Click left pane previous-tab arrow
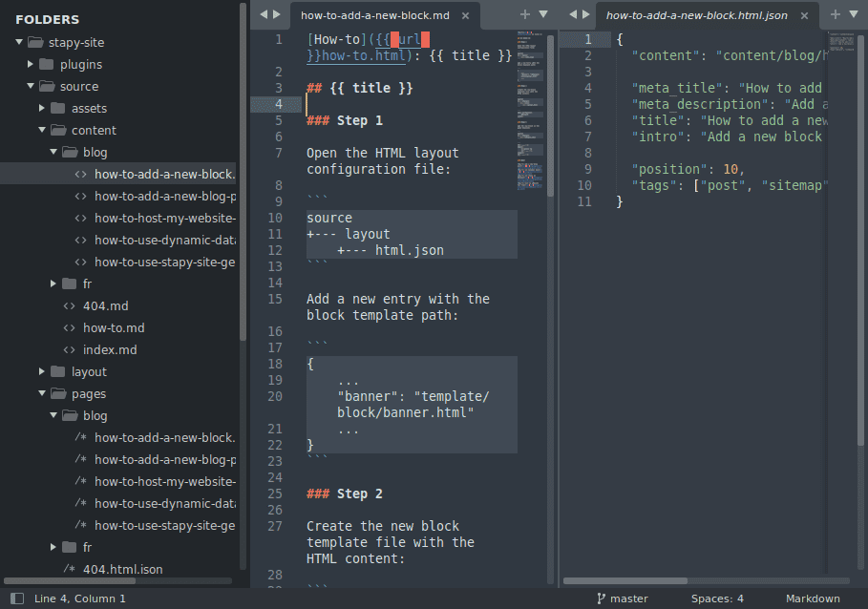 pos(264,14)
